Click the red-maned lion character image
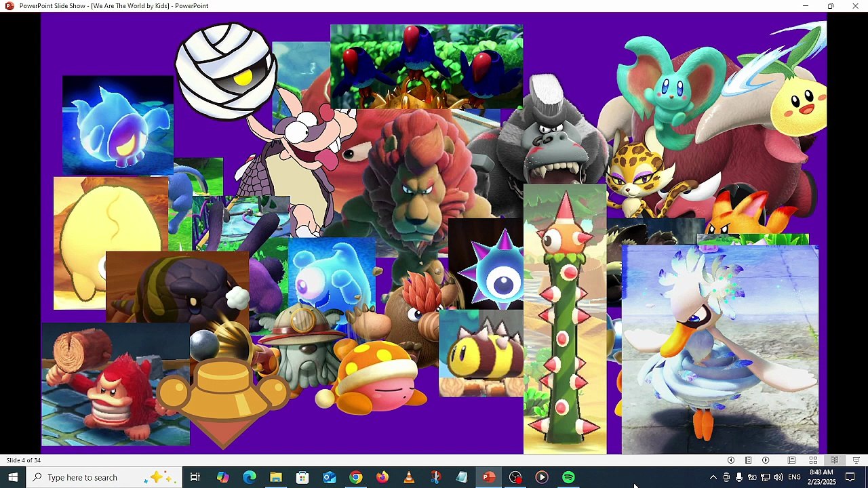 point(417,180)
